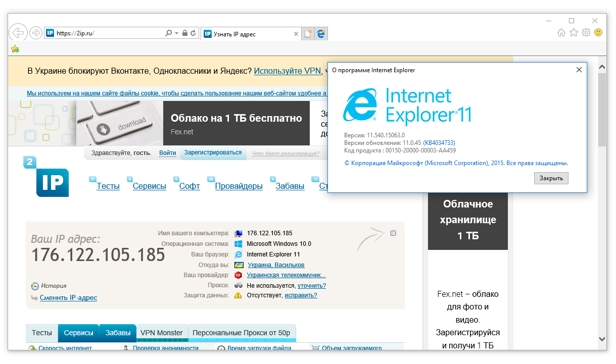
Task: Click product code 00150-20000-00003-AA459
Action: [420, 150]
